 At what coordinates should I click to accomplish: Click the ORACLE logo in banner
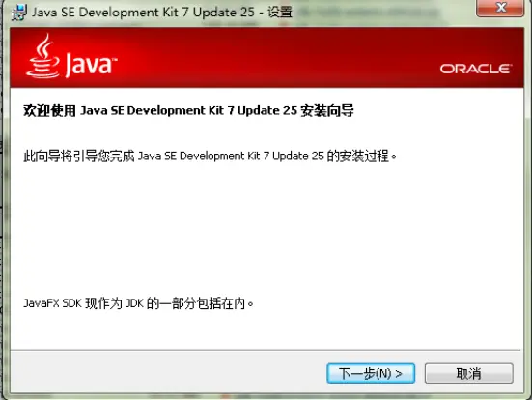(x=476, y=69)
